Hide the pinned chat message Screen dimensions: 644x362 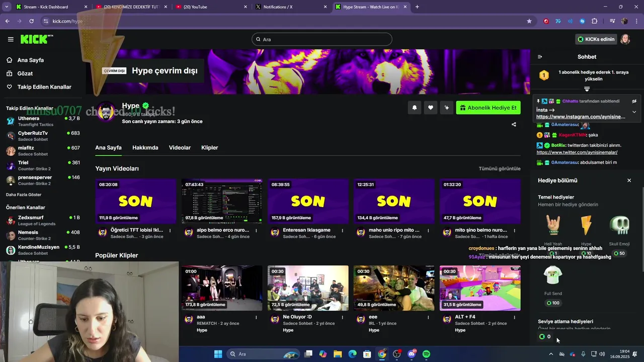coord(634,101)
